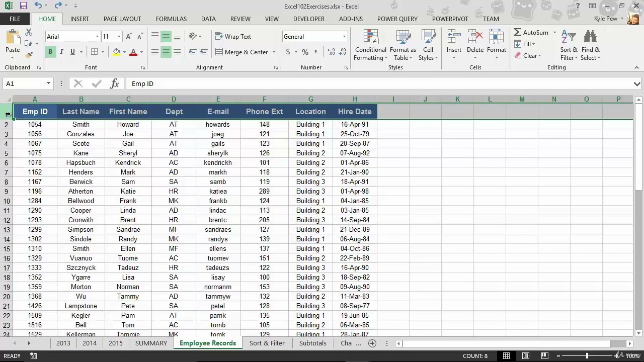The width and height of the screenshot is (644, 362).
Task: Switch to Page Layout view icon
Action: point(526,356)
